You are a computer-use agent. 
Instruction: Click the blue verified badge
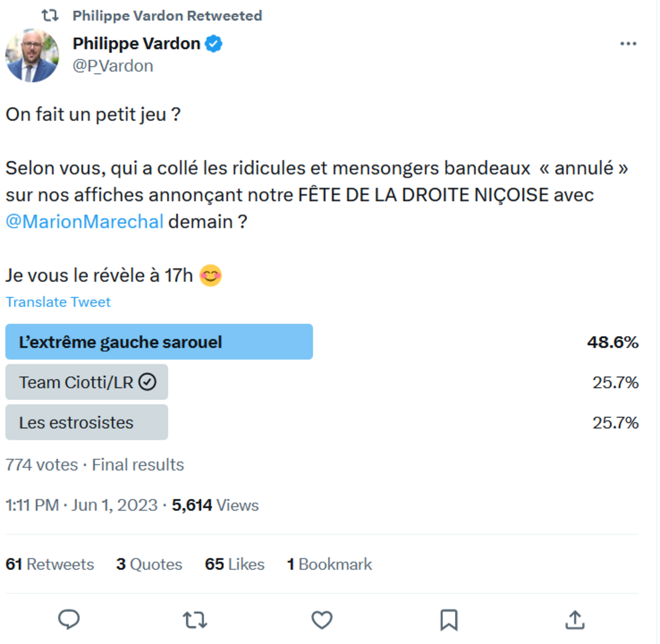pyautogui.click(x=214, y=44)
